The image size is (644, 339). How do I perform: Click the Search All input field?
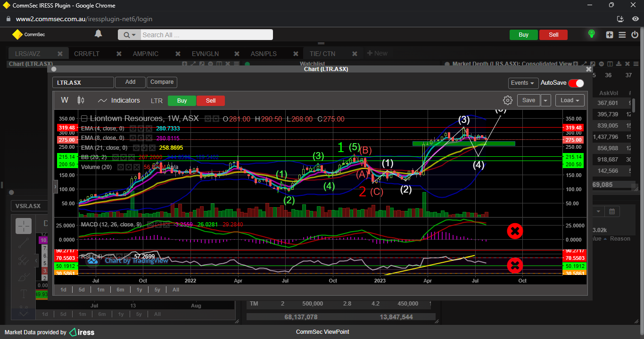206,35
